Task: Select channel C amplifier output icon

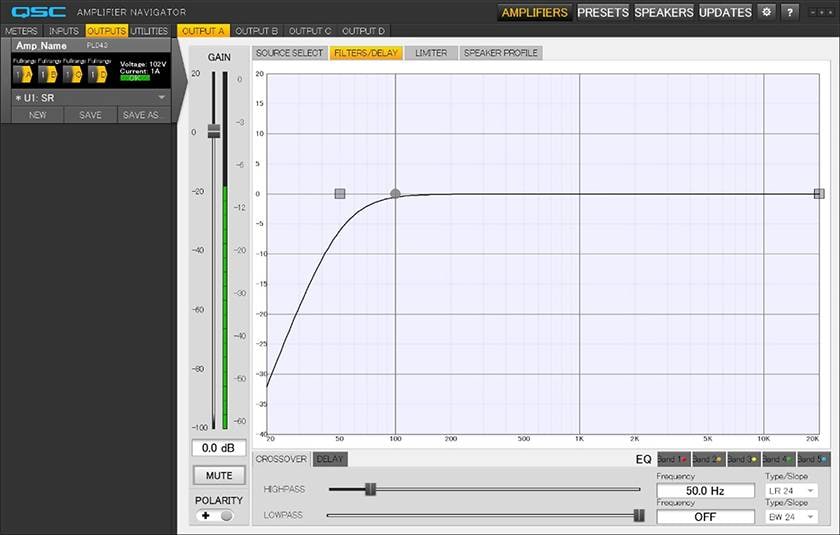Action: (74, 74)
